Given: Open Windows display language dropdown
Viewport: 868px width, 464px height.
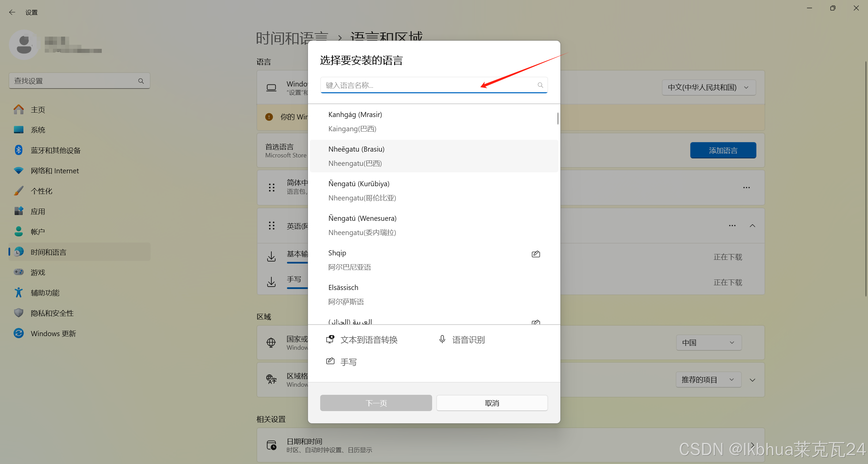Looking at the screenshot, I should click(x=709, y=88).
